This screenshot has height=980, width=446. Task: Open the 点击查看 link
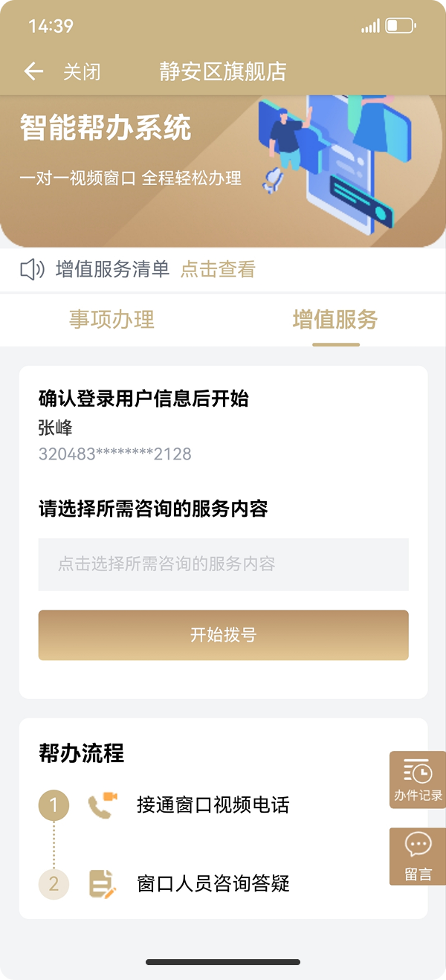click(x=218, y=269)
